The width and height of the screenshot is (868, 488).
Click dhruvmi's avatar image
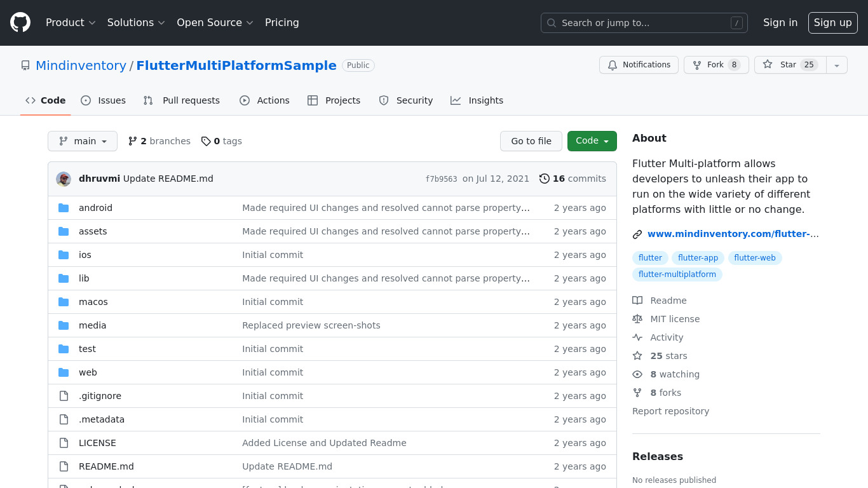coord(64,179)
